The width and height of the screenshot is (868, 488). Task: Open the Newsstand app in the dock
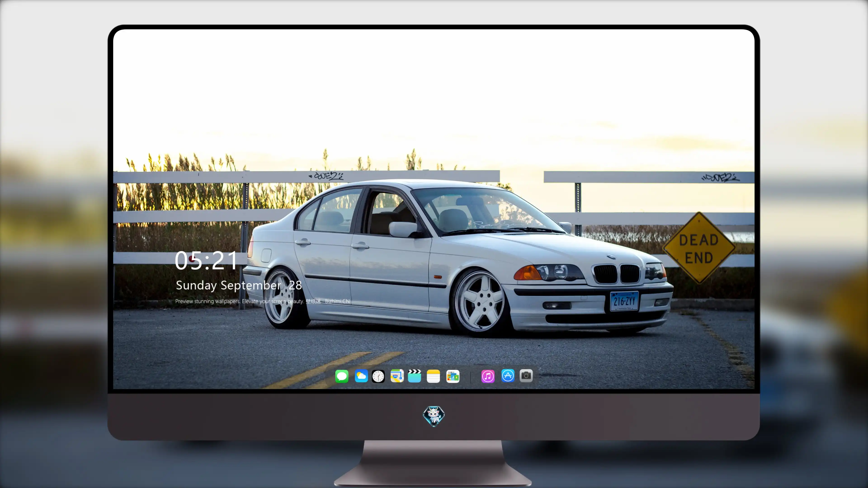pyautogui.click(x=453, y=376)
